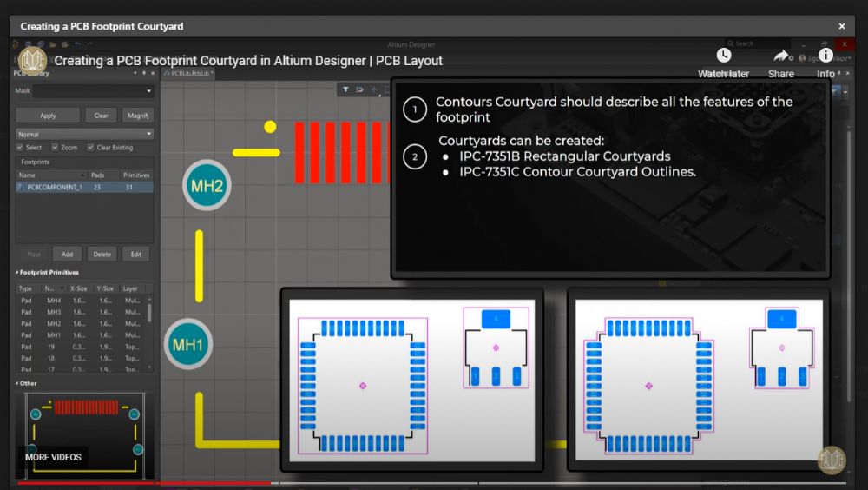The image size is (868, 490).
Task: Select the MH2 pad row in primitives
Action: [x=82, y=324]
